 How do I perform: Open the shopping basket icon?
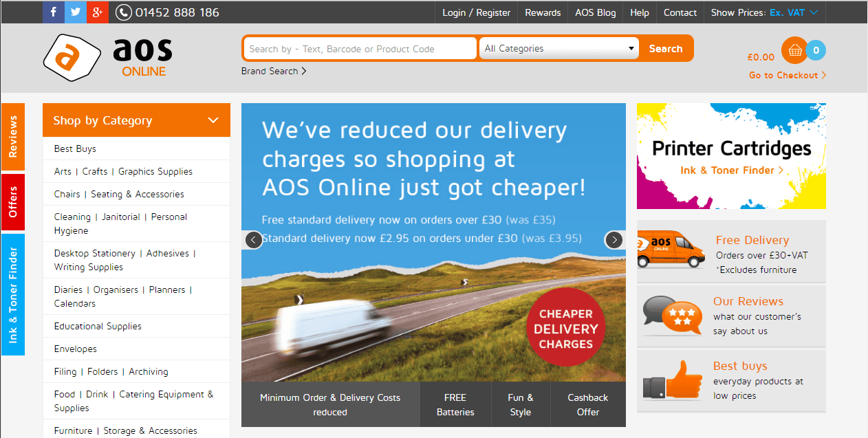[795, 50]
